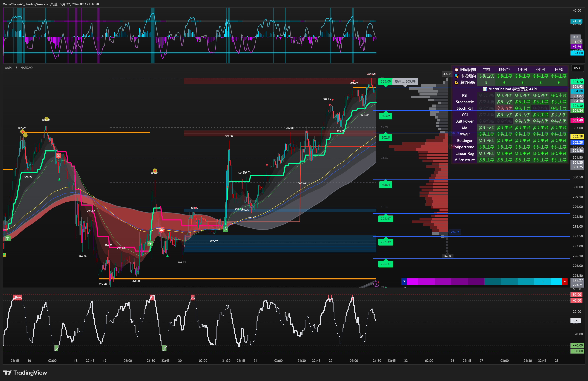Click the small square marker on gauge
This screenshot has height=381, width=588.
click(543, 281)
